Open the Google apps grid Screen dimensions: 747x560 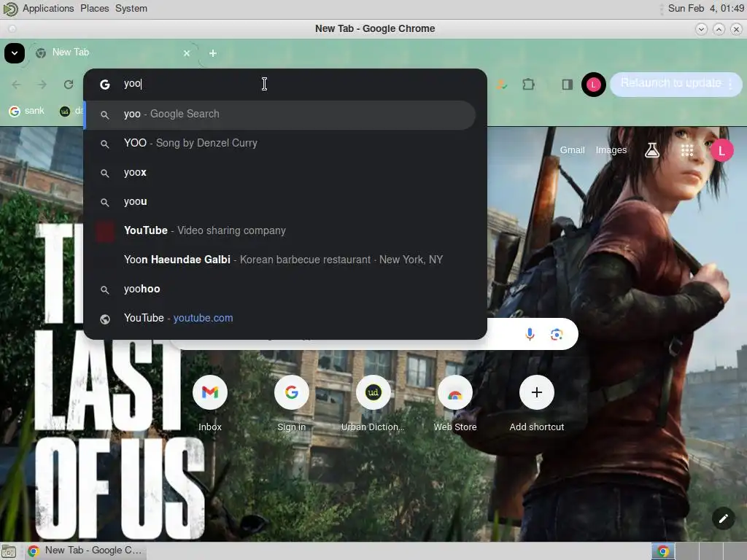(687, 150)
